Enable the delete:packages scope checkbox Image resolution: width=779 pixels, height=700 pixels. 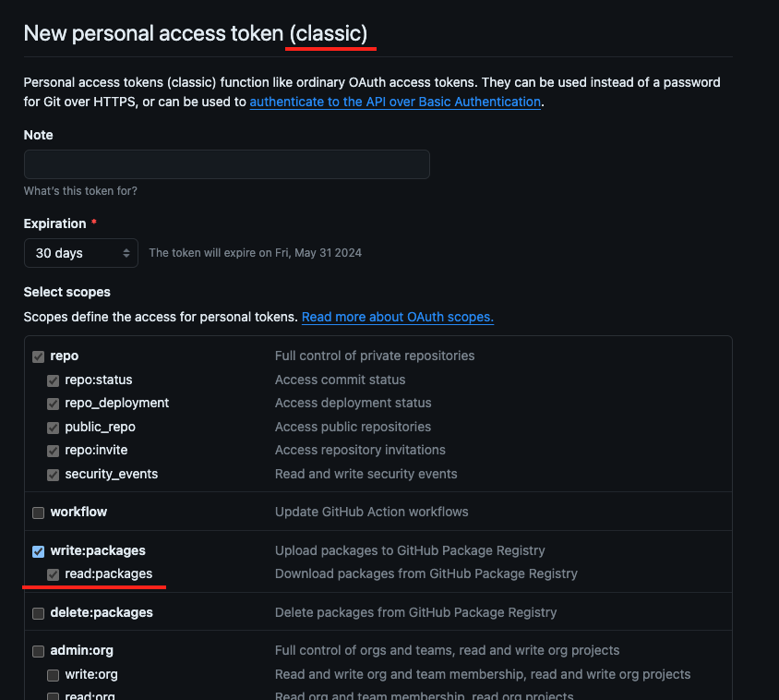click(38, 613)
